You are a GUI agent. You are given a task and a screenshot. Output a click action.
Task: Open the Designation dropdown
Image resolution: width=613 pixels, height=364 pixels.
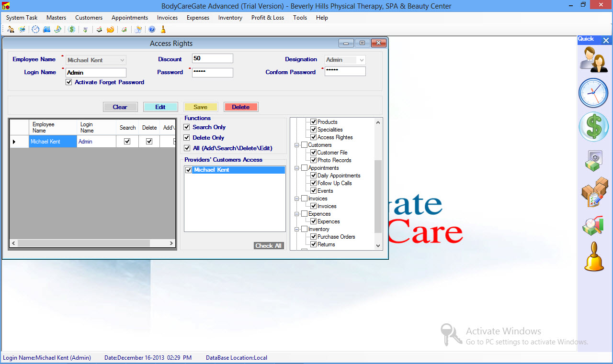click(361, 60)
